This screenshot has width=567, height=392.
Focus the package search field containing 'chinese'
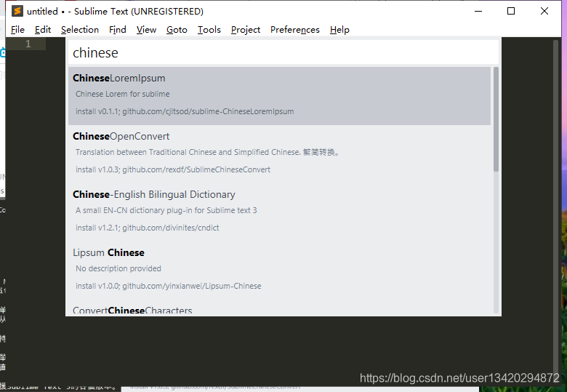pyautogui.click(x=283, y=53)
